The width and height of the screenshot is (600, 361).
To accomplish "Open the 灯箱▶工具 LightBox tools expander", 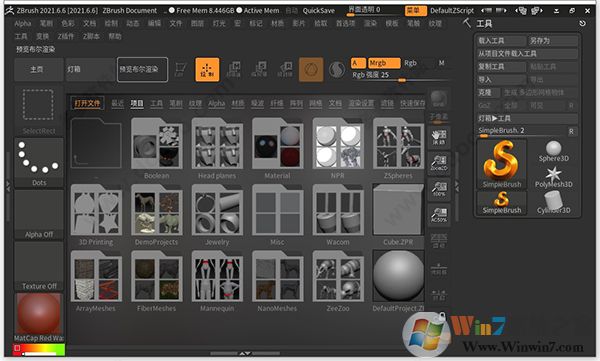I will point(527,118).
